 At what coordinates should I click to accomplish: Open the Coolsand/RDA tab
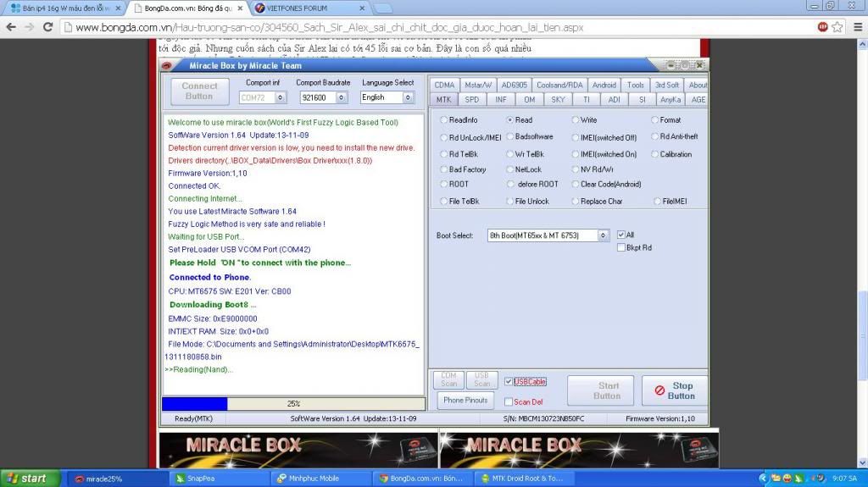click(559, 86)
